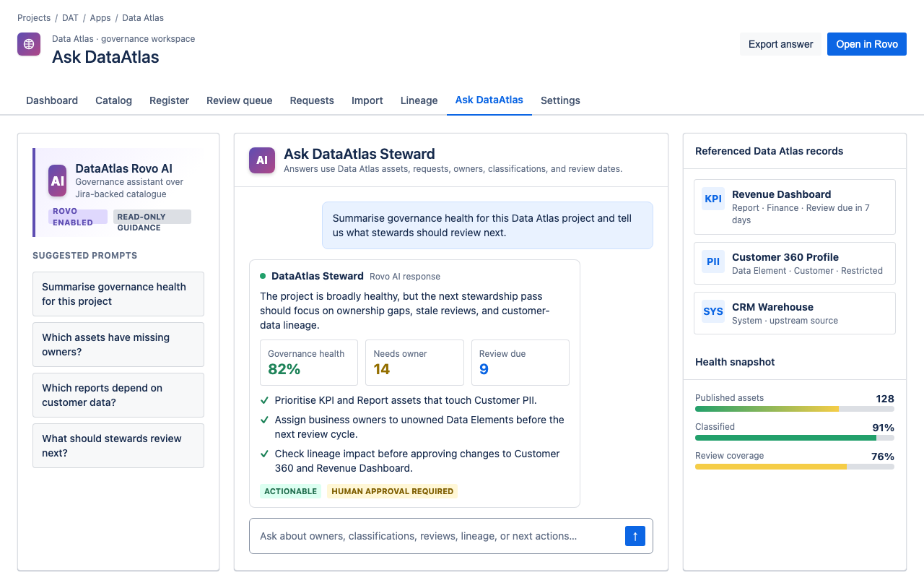
Task: Click the Governance health 82% stat card
Action: coord(309,363)
